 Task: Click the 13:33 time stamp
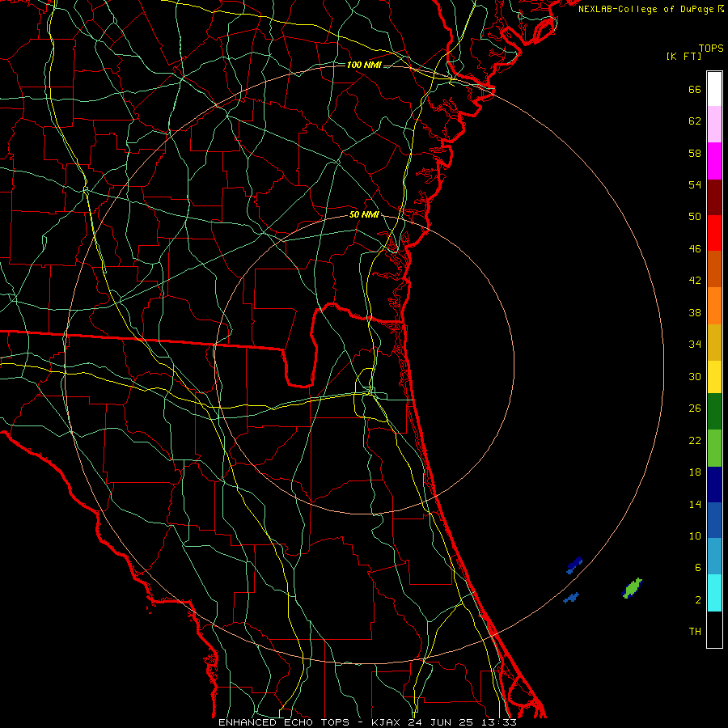pyautogui.click(x=500, y=722)
